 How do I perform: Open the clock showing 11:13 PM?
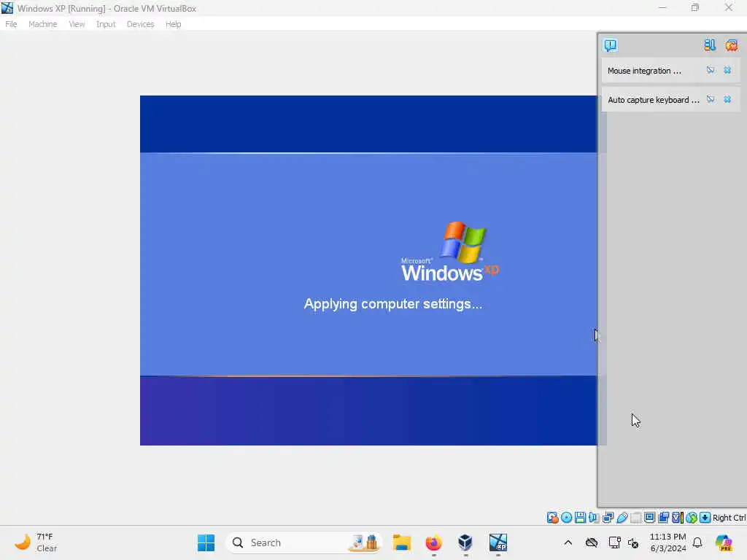point(668,542)
